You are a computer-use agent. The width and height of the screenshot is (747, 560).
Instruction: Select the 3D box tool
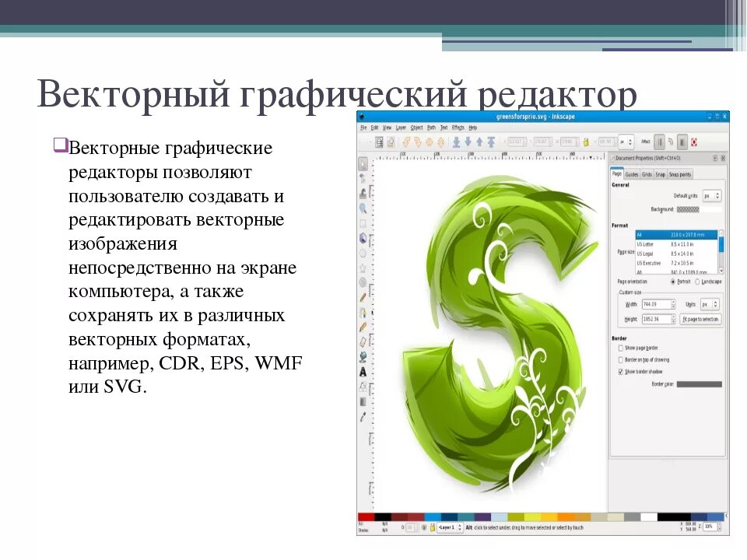click(363, 238)
